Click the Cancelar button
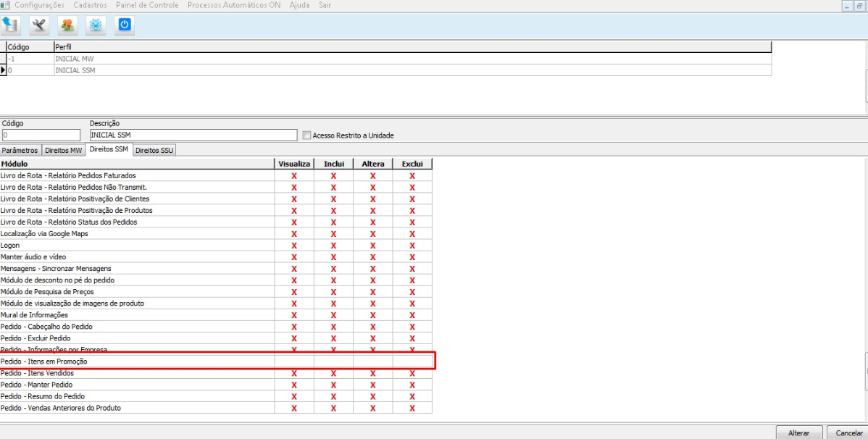Viewport: 868px width, 439px height. [847, 433]
